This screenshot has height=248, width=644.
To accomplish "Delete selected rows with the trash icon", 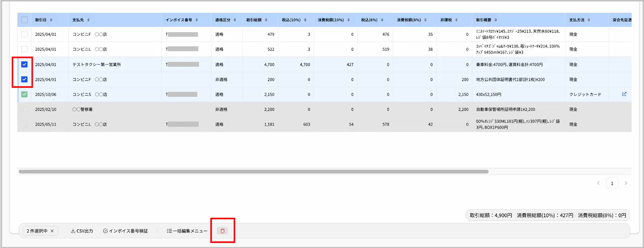I will [x=222, y=231].
